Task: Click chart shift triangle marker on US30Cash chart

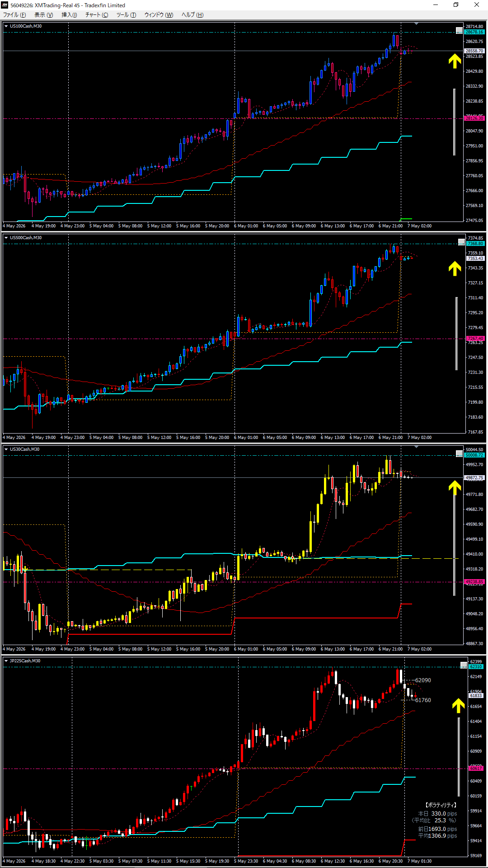Action: (x=416, y=447)
